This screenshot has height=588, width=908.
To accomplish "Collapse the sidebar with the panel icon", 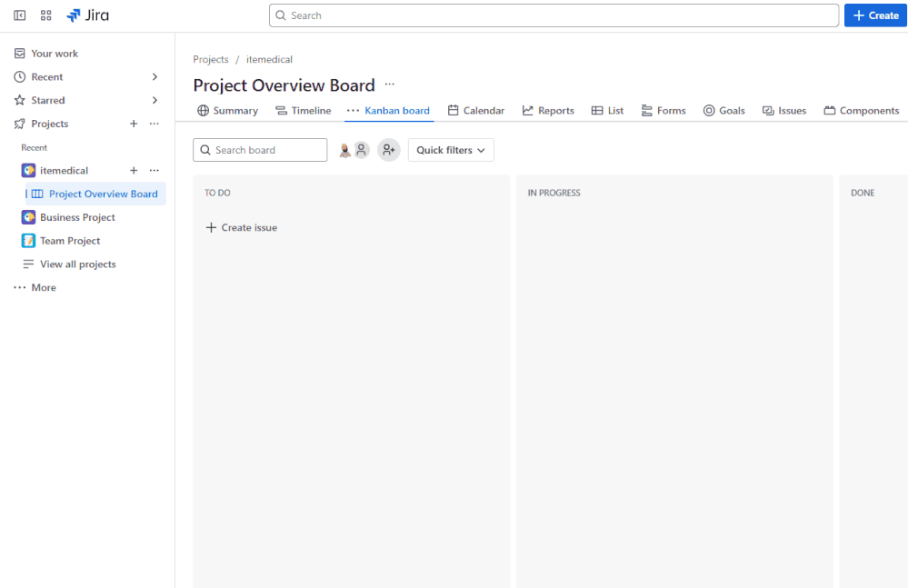I will [19, 15].
